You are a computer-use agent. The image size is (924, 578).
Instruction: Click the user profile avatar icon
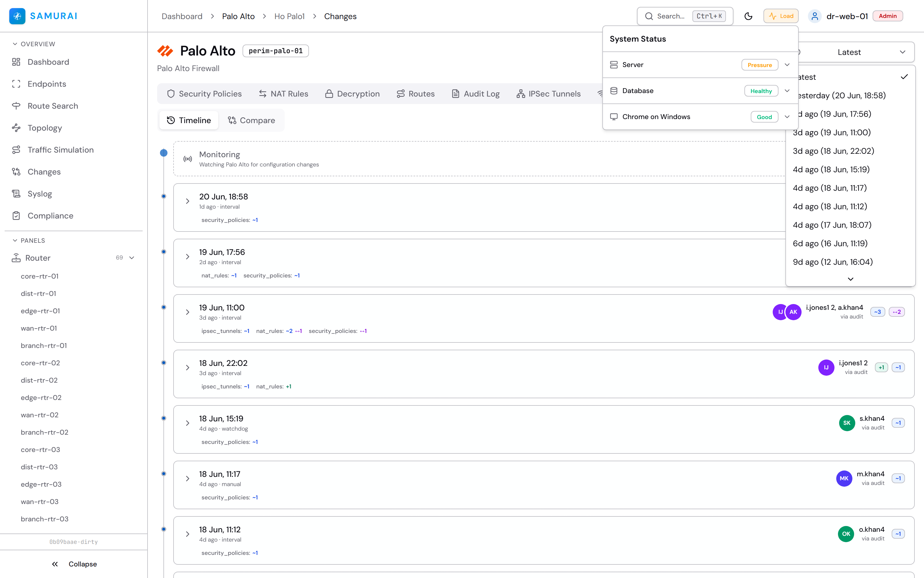pyautogui.click(x=814, y=16)
